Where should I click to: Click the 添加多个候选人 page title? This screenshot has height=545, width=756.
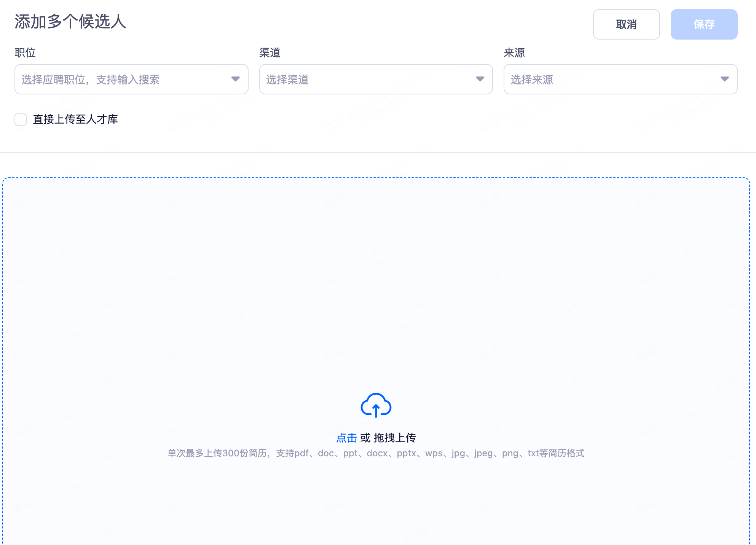click(70, 22)
